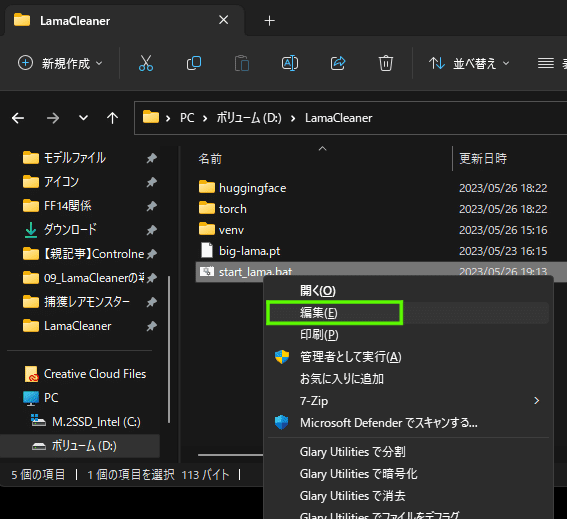Screen dimensions: 567x519
Task: Click the Delete trash icon in toolbar
Action: click(x=385, y=63)
